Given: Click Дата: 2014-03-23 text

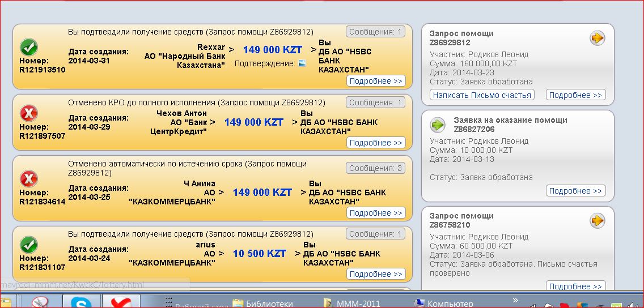Looking at the screenshot, I should point(462,72).
